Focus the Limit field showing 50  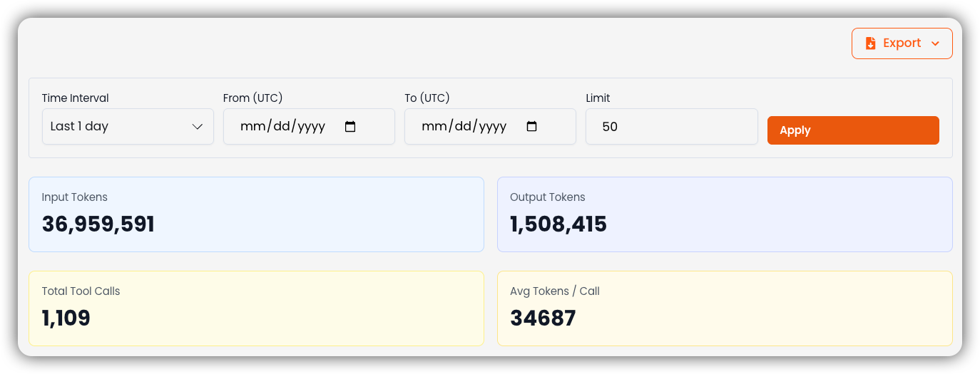point(671,126)
